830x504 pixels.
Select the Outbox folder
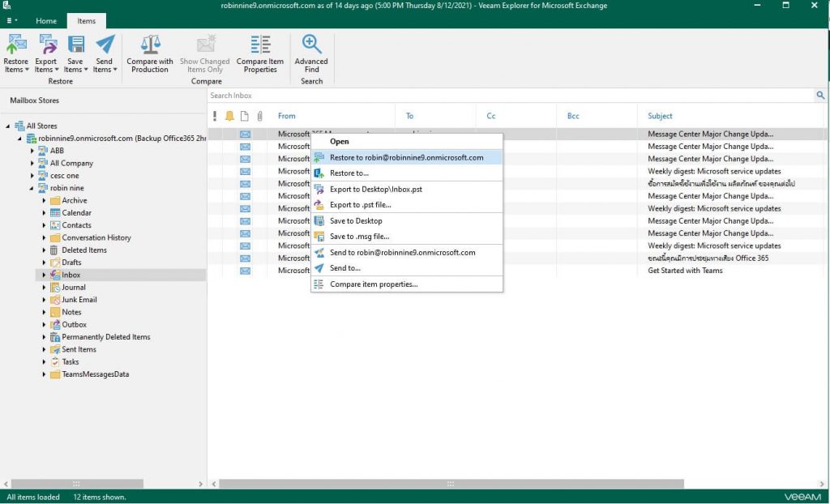point(74,325)
